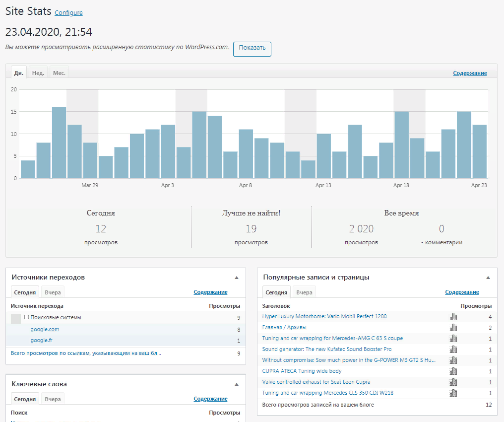Open stats icon for G-POWER M3 GT2 S post
This screenshot has height=422, width=504.
click(x=453, y=360)
